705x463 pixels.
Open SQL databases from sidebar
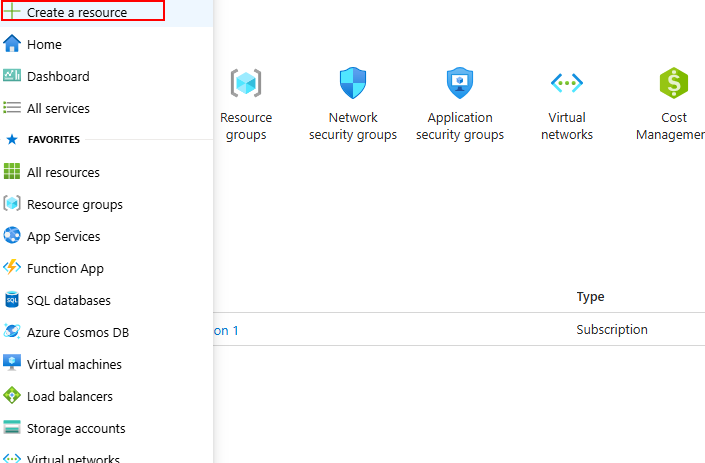69,300
